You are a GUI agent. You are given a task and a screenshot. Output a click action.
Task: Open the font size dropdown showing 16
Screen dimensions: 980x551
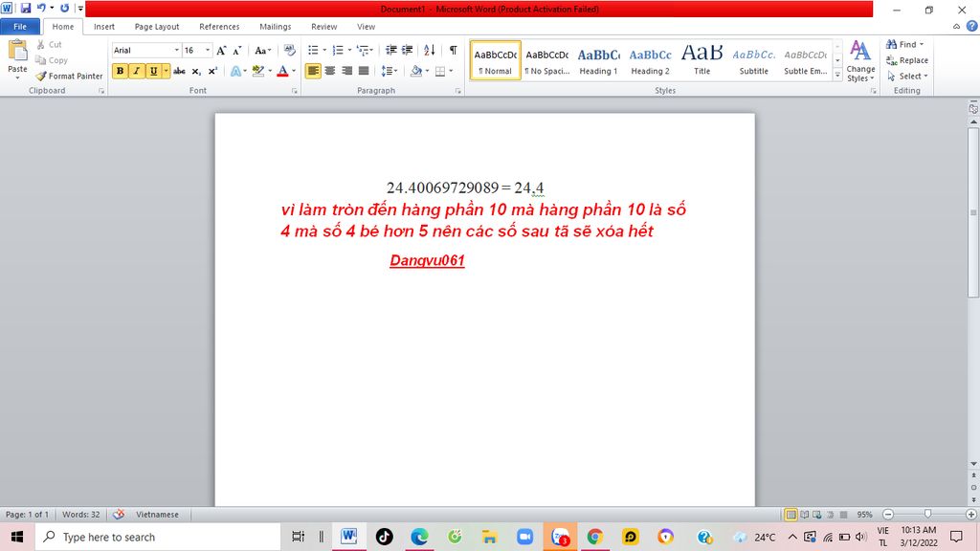208,50
